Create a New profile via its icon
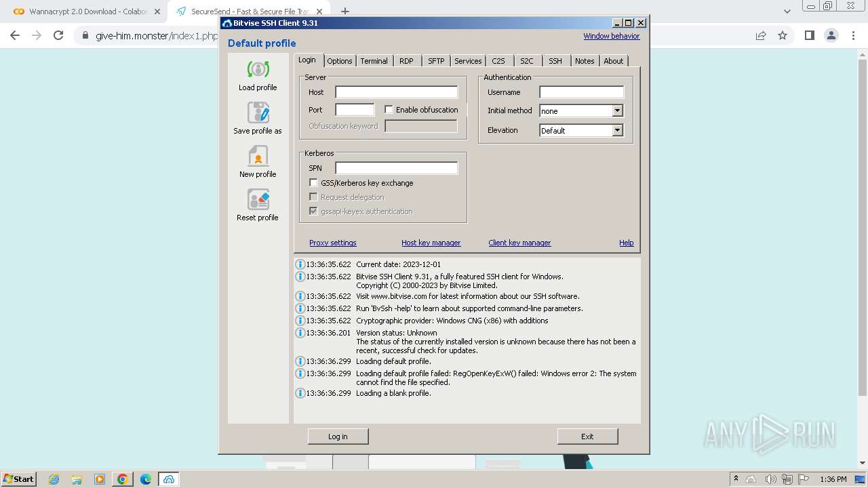The image size is (868, 488). click(x=258, y=156)
